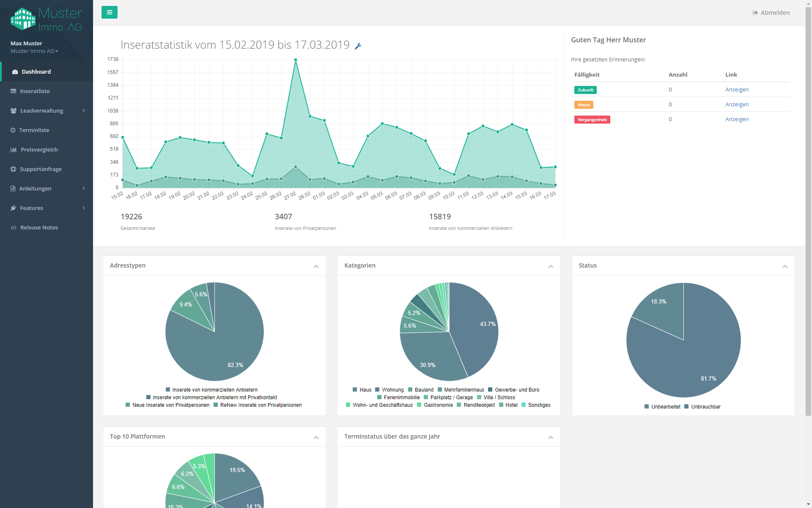Viewport: 812px width, 508px height.
Task: Toggle the Gastronomie legend entry
Action: pos(435,405)
